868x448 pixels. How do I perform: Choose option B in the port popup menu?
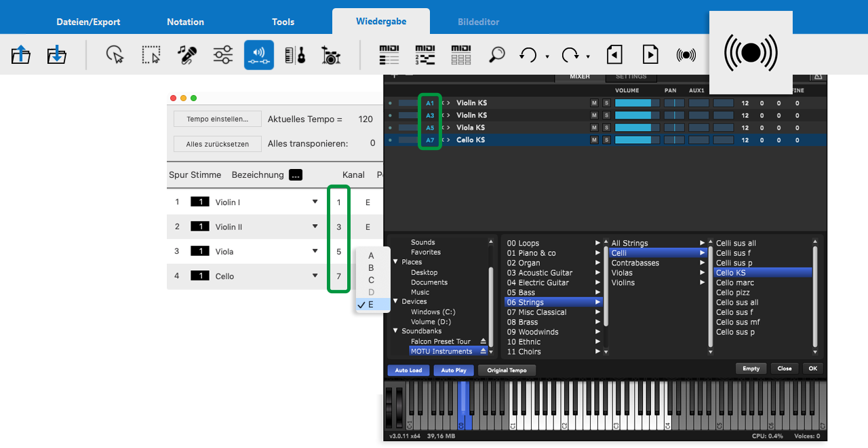pos(371,268)
